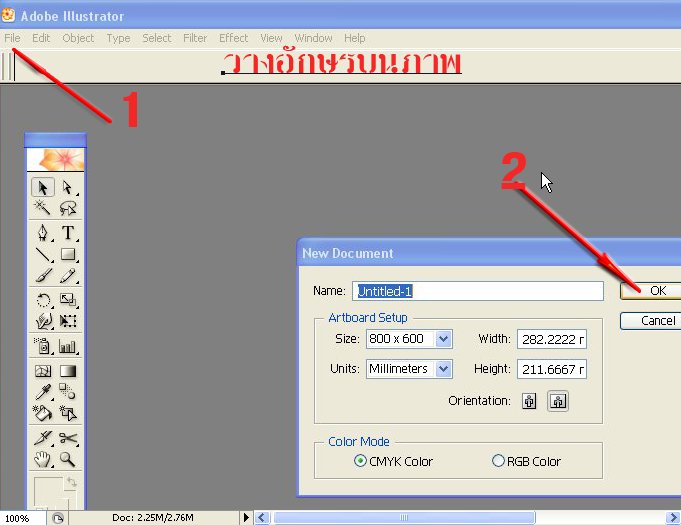The image size is (681, 525).
Task: Select the Symbol Sprayer tool
Action: click(x=43, y=346)
